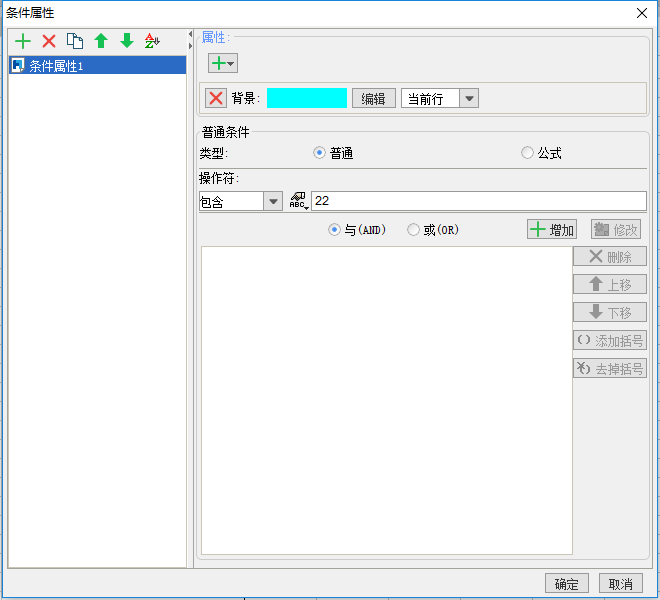660x600 pixels.
Task: Select 条件属性1 in the list
Action: (x=97, y=65)
